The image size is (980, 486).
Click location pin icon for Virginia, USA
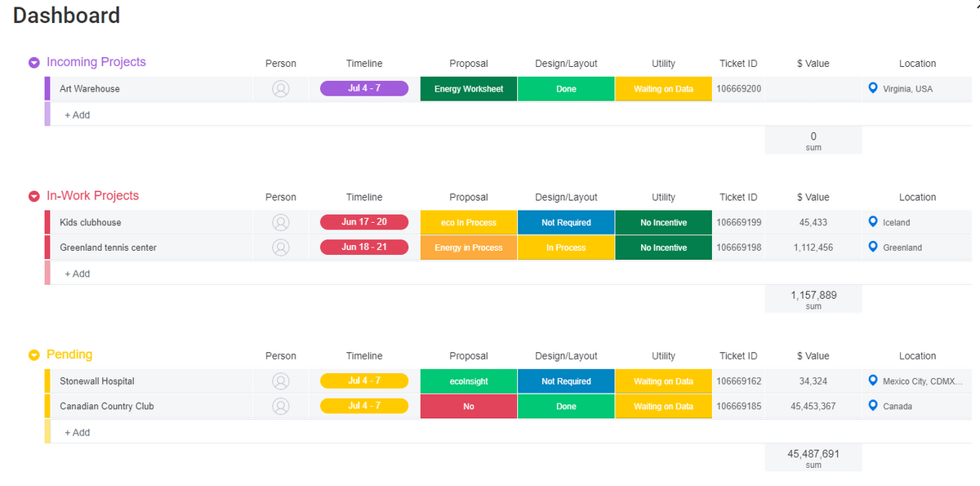coord(873,88)
